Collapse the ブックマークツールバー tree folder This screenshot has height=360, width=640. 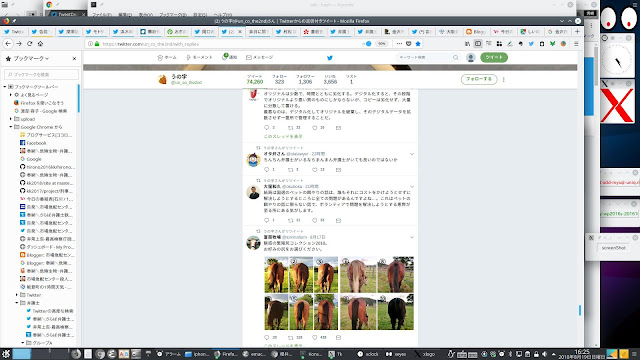click(x=5, y=87)
